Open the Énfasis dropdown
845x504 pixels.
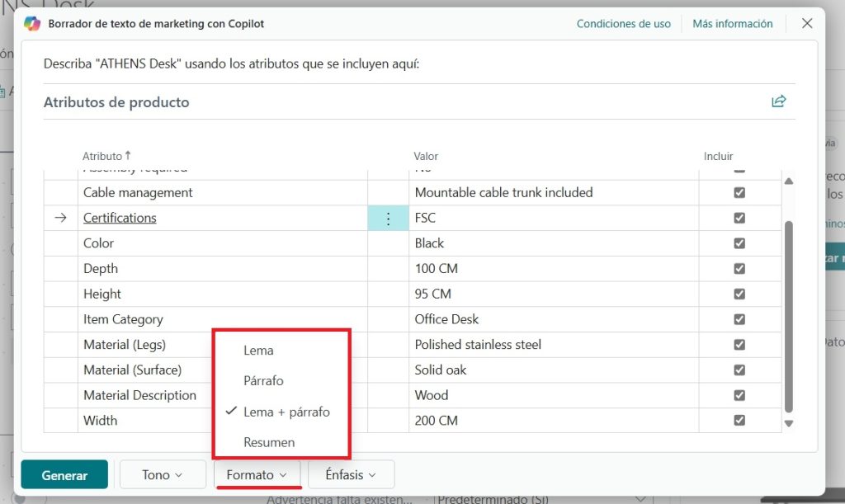click(351, 474)
